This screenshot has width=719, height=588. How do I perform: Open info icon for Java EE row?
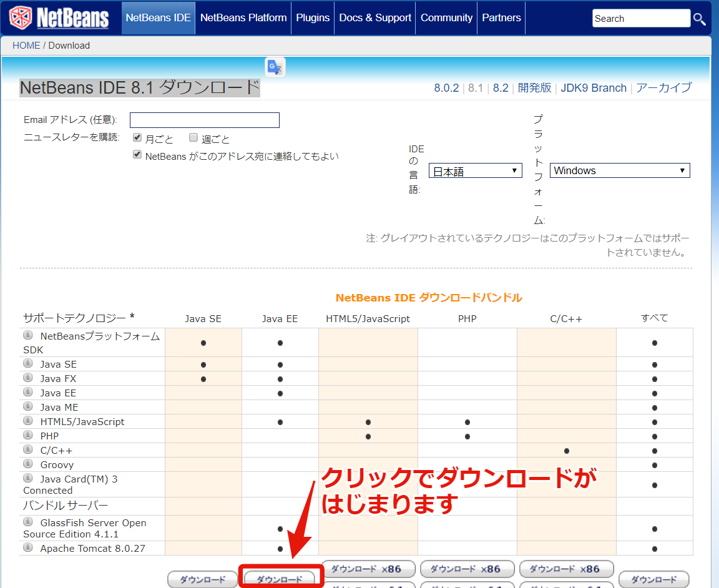[x=28, y=392]
